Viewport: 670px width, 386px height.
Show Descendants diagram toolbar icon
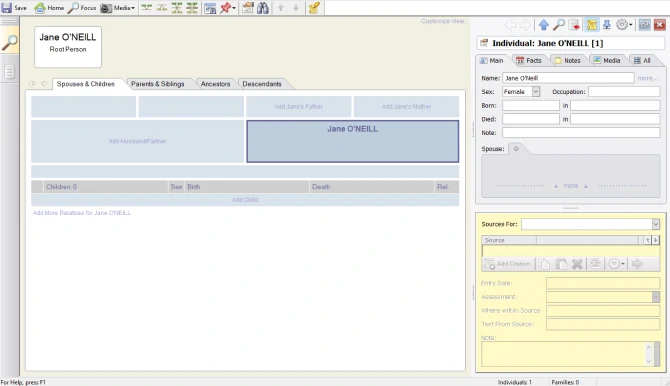(x=162, y=8)
